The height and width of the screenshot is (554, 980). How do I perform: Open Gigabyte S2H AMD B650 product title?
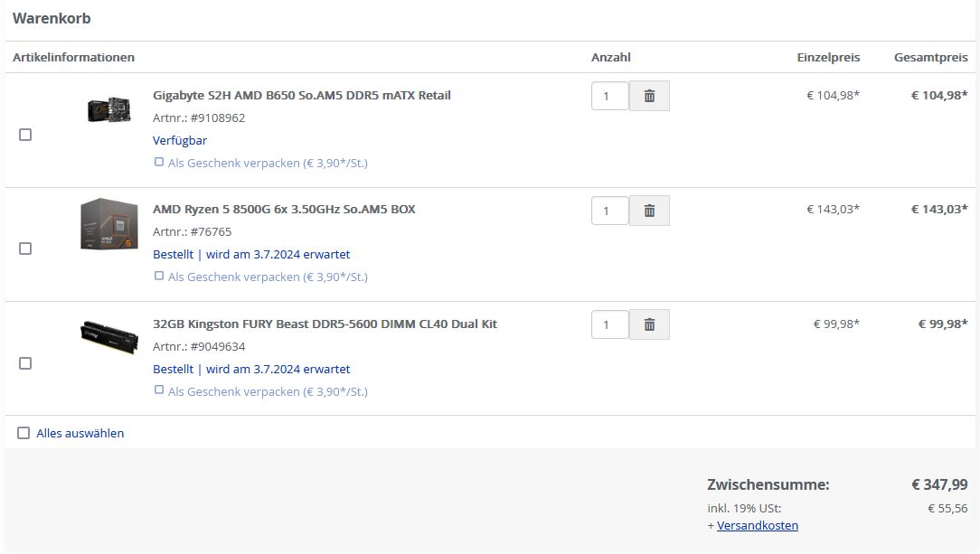click(x=302, y=95)
